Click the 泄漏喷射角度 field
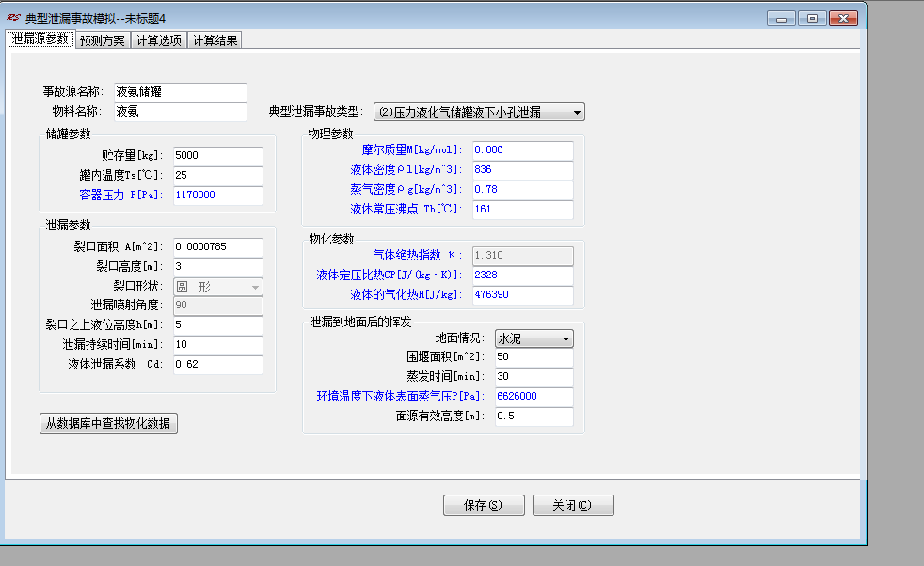The height and width of the screenshot is (566, 924). pyautogui.click(x=218, y=305)
